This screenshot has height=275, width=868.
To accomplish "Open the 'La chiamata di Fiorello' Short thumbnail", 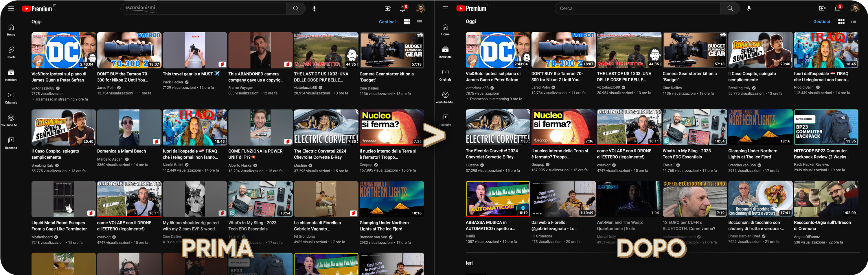I will (326, 199).
